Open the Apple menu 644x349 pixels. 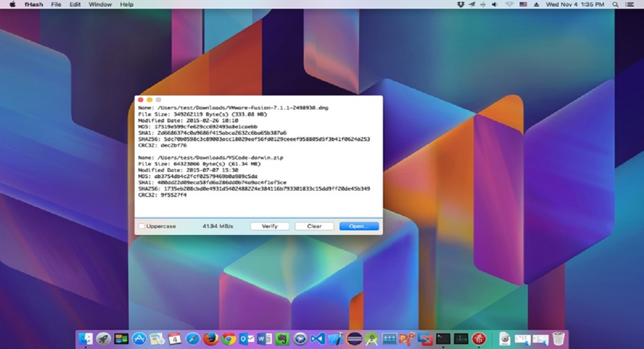(12, 4)
